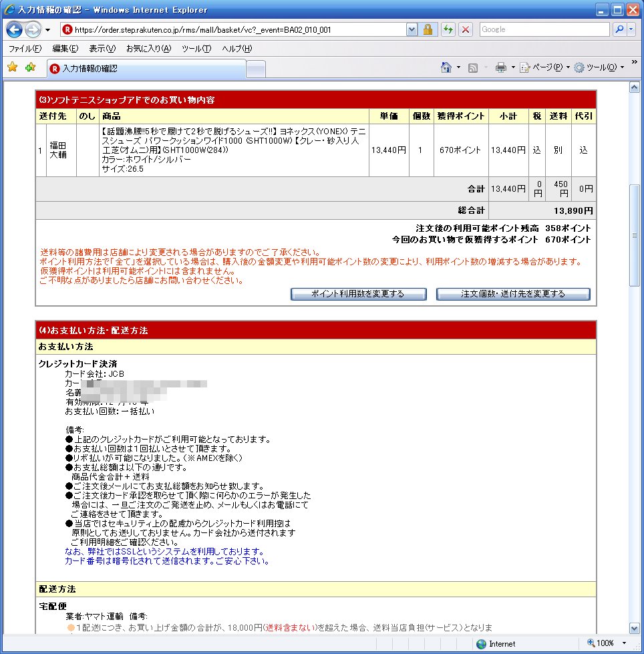Open the search provider dropdown arrow
Screen dimensions: 644x654
[631, 29]
